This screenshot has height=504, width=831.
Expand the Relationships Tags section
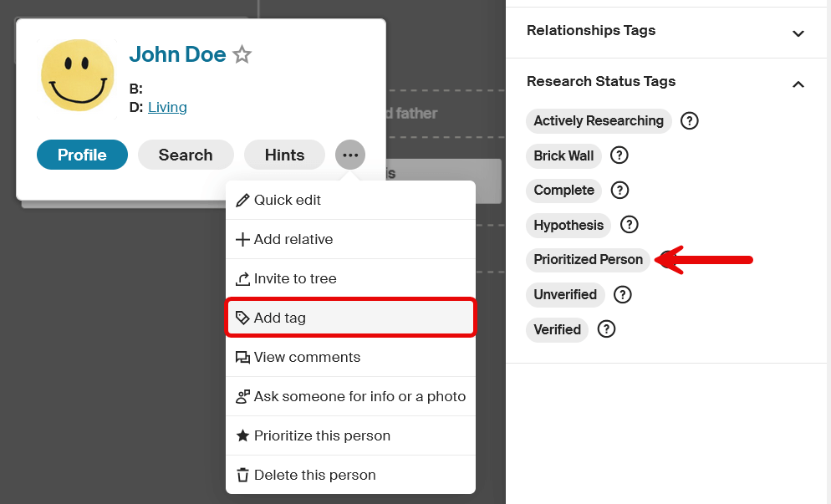click(x=666, y=32)
